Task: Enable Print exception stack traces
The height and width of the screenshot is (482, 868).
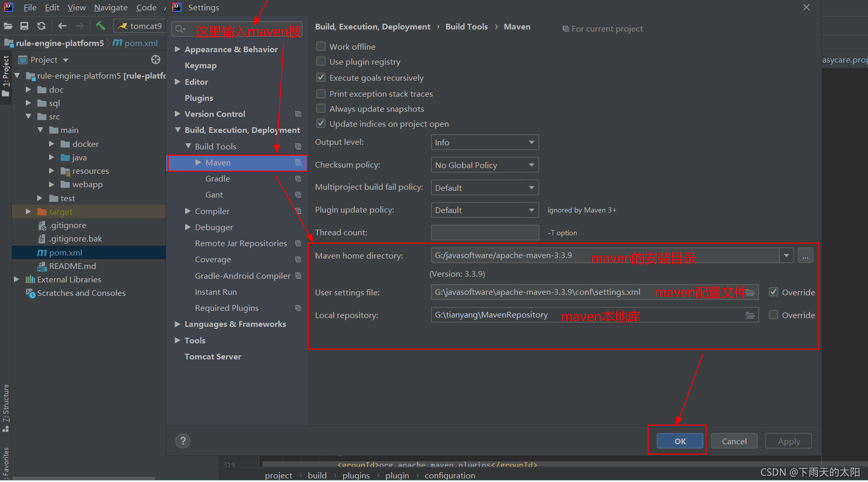Action: pyautogui.click(x=321, y=94)
